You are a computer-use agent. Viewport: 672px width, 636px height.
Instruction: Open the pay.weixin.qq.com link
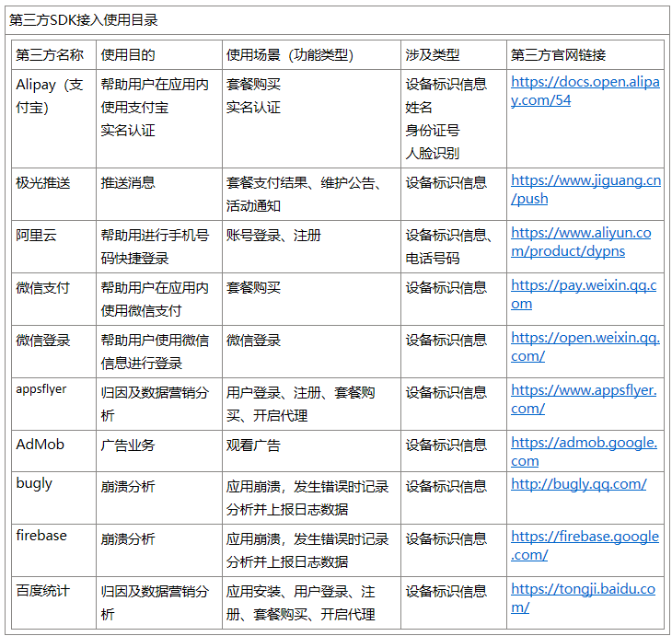tap(584, 295)
